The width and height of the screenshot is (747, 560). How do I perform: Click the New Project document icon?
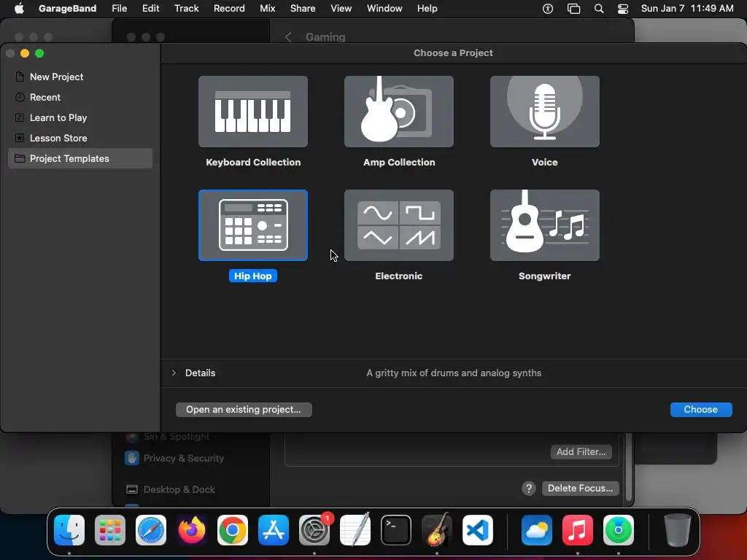(20, 77)
